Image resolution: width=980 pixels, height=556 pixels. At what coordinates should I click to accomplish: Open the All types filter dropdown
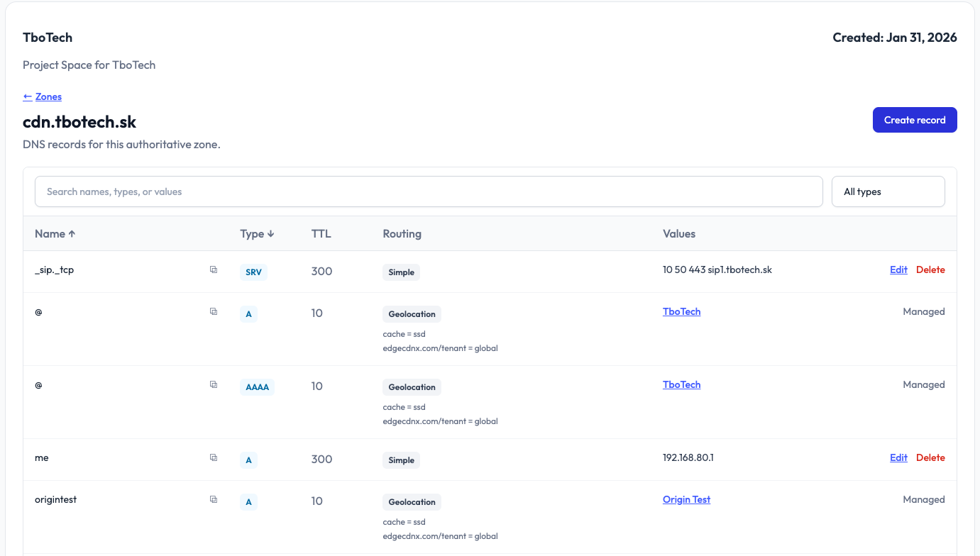pyautogui.click(x=888, y=191)
